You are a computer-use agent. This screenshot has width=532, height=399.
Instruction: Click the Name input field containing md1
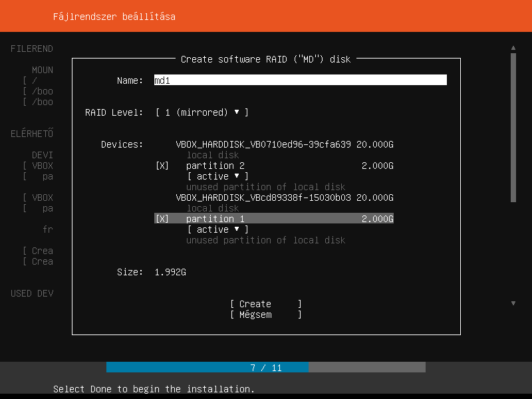tap(300, 80)
